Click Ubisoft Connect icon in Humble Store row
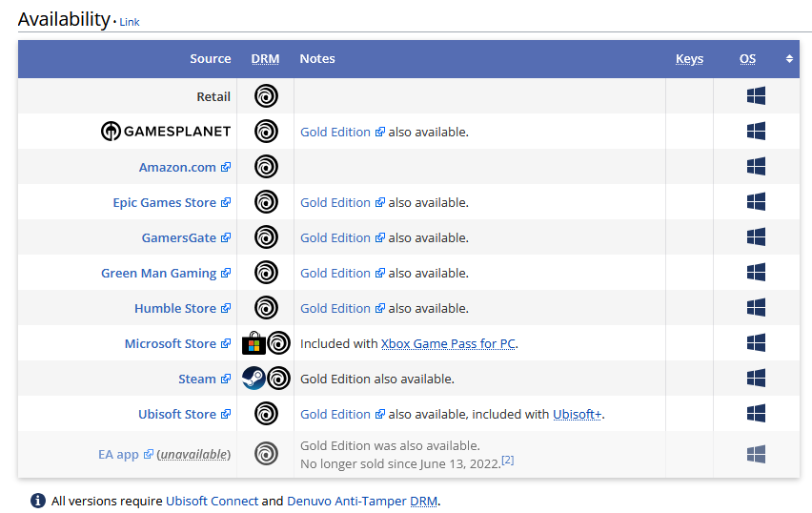The image size is (812, 513). coord(266,307)
